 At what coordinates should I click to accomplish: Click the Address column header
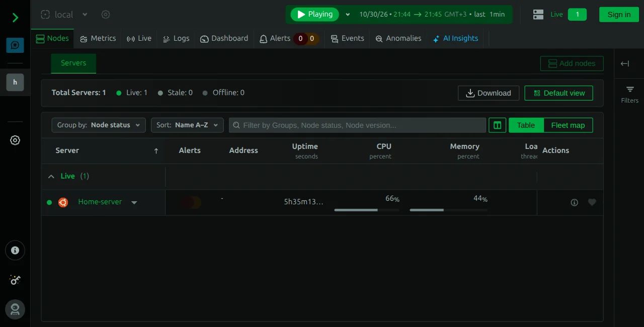point(244,151)
